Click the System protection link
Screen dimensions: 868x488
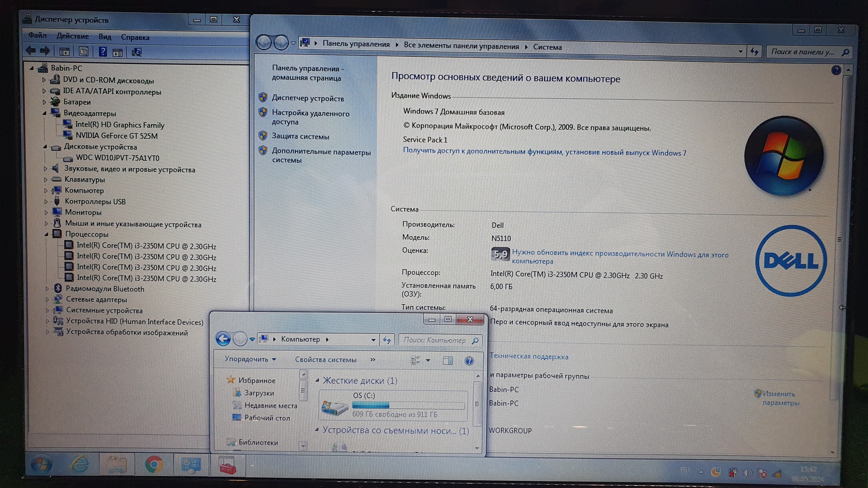pyautogui.click(x=300, y=136)
